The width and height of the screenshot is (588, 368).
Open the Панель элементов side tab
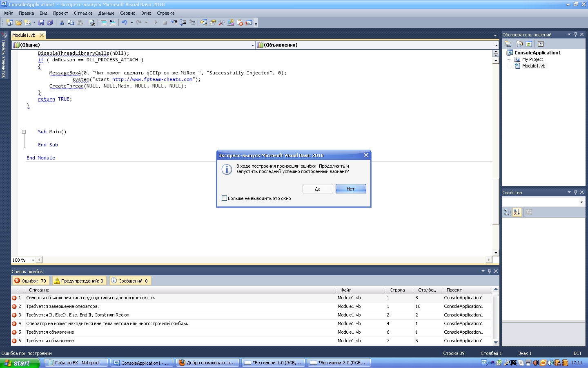4,55
